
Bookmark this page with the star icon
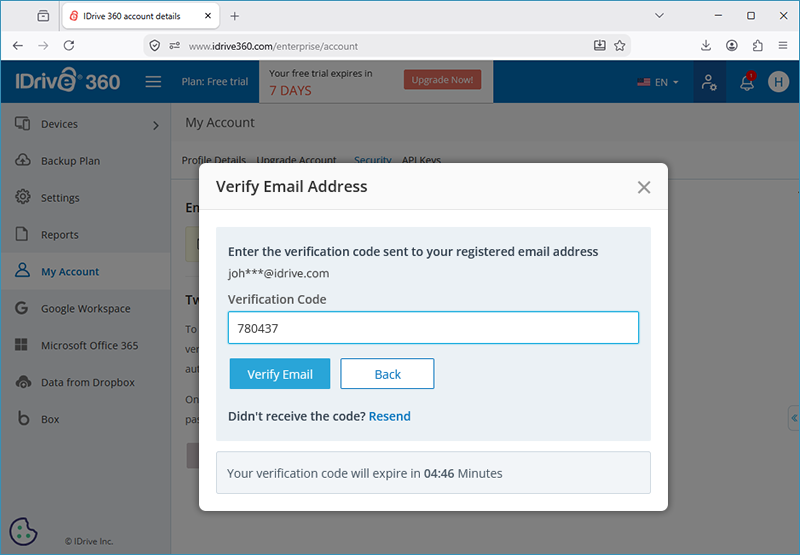point(619,46)
